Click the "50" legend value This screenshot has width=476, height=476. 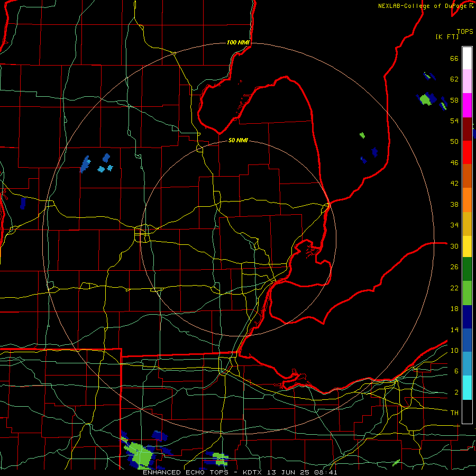coord(454,142)
